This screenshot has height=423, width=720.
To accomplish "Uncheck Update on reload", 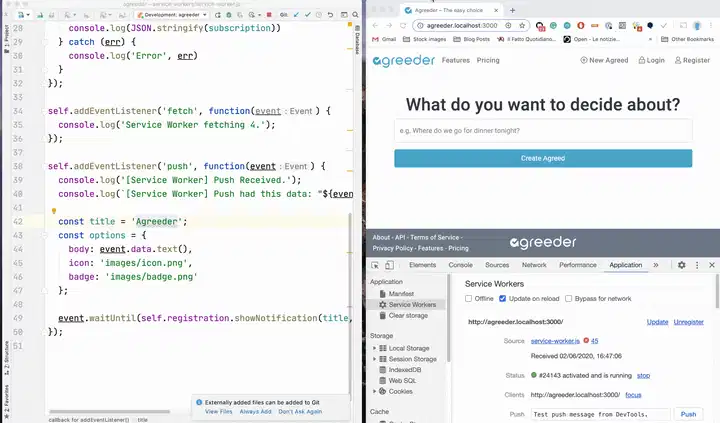I will 502,299.
